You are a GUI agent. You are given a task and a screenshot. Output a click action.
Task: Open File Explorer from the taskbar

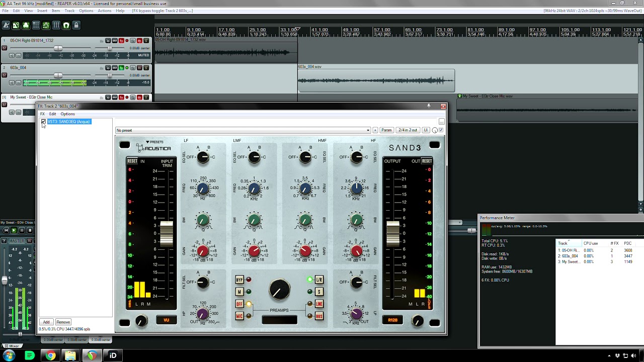point(70,356)
